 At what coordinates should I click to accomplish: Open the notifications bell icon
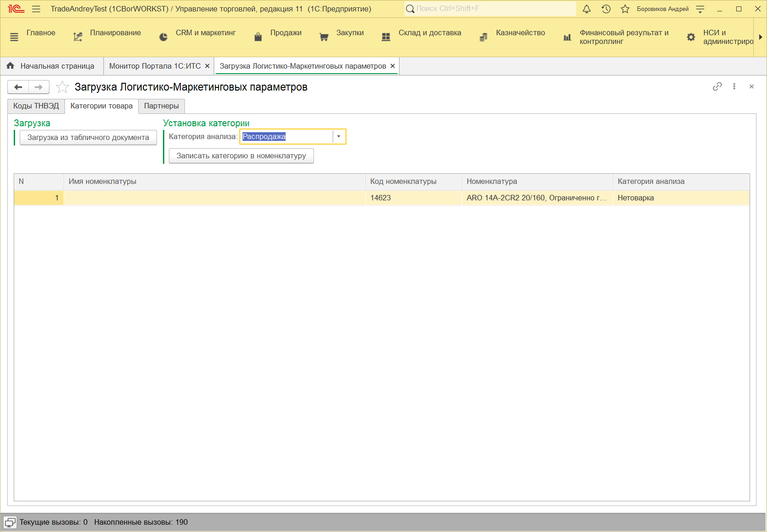point(587,9)
